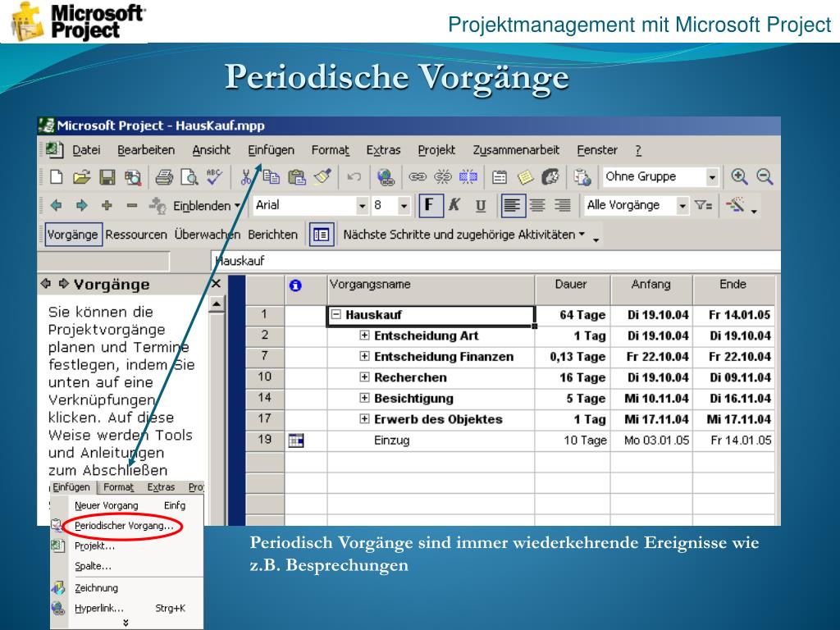Viewport: 840px width, 630px height.
Task: Open the Arial font dropdown
Action: [362, 206]
